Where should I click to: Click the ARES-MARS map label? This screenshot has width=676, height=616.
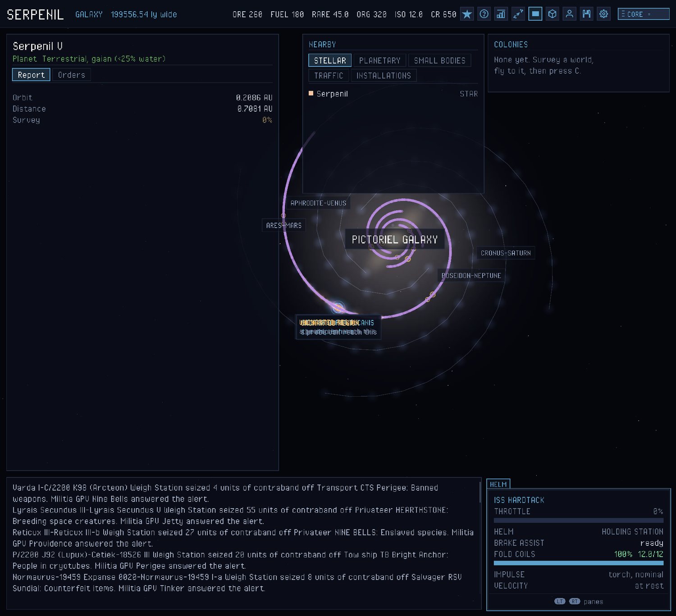284,225
